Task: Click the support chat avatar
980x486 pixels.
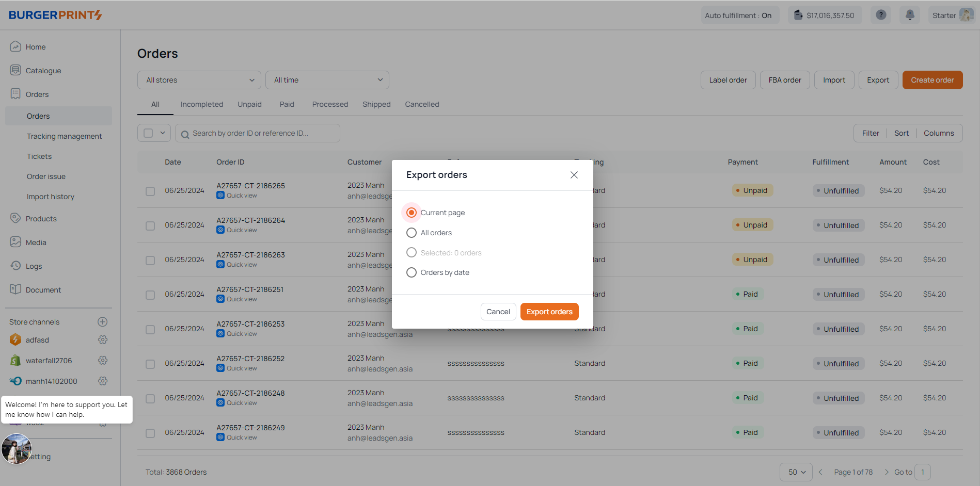Action: click(17, 449)
